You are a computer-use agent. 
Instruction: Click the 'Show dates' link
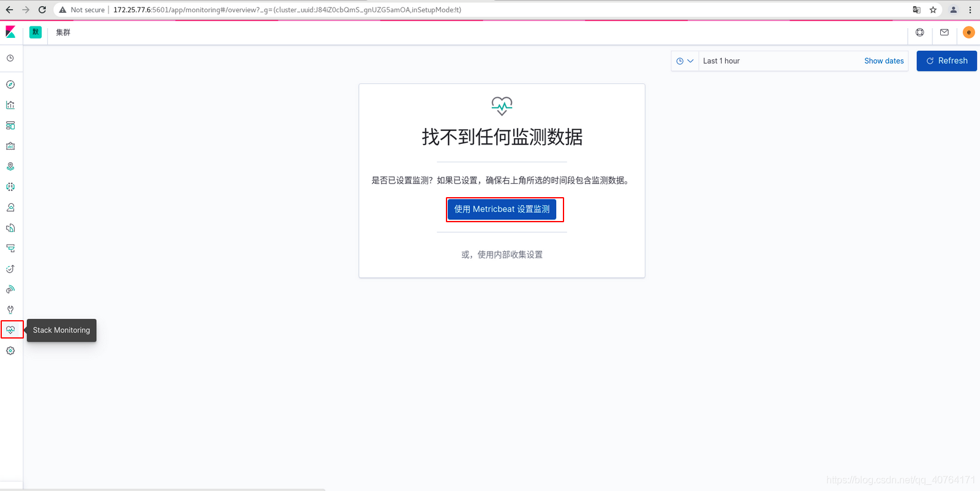(x=884, y=61)
